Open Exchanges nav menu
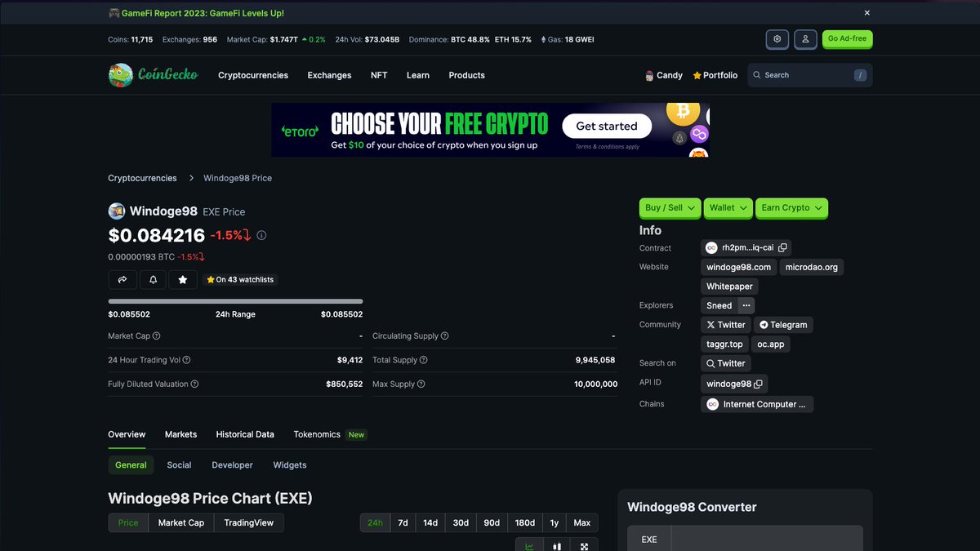 [x=329, y=75]
